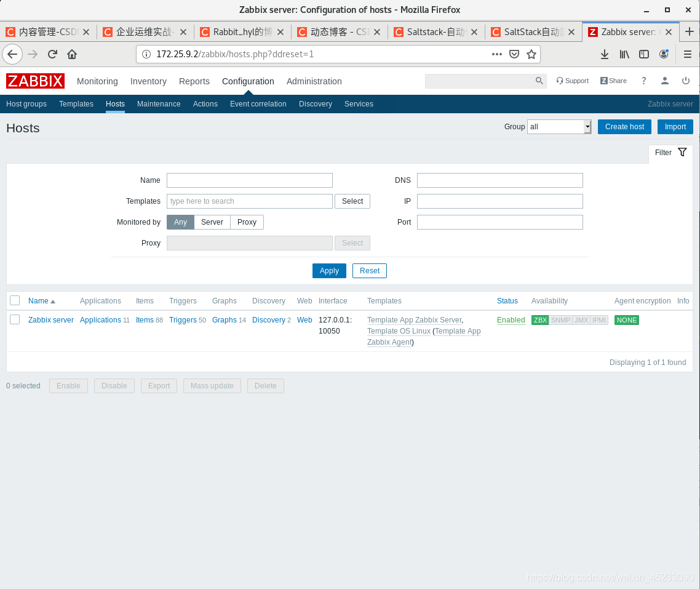Image resolution: width=700 pixels, height=589 pixels.
Task: Bookmark this page with the star
Action: pyautogui.click(x=531, y=55)
